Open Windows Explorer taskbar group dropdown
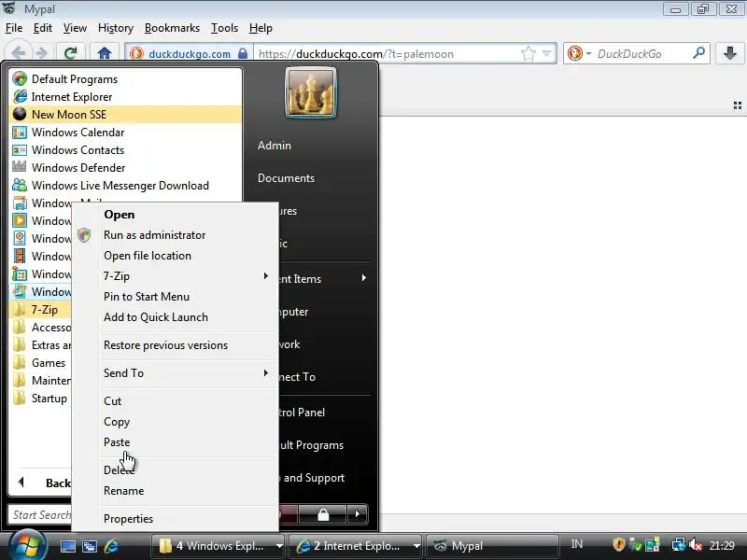This screenshot has height=560, width=747. click(279, 546)
